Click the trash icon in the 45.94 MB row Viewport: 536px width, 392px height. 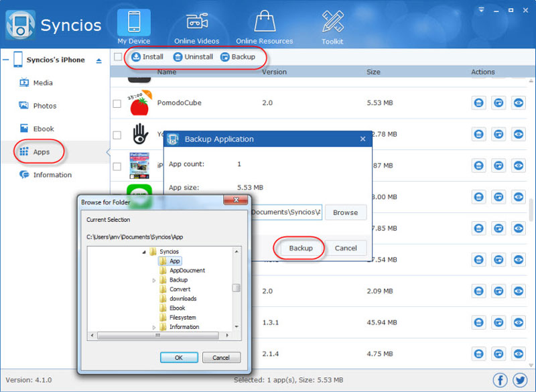479,322
